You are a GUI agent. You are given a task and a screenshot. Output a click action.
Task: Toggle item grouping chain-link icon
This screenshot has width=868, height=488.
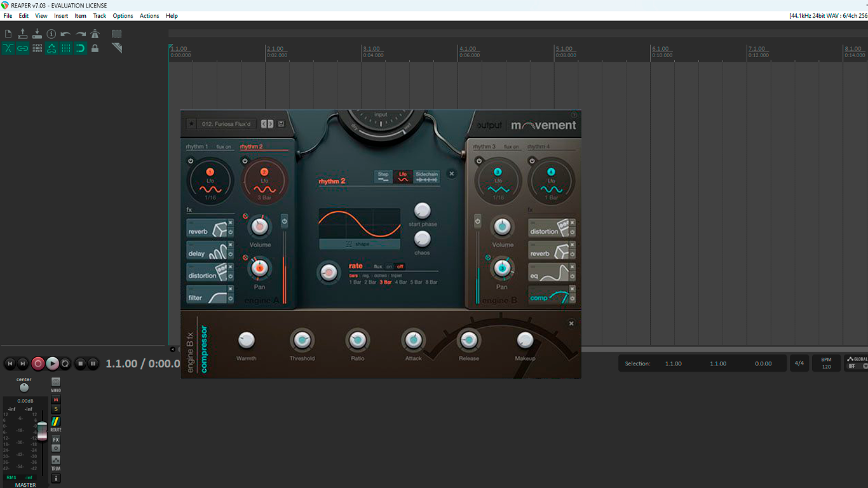coord(23,48)
